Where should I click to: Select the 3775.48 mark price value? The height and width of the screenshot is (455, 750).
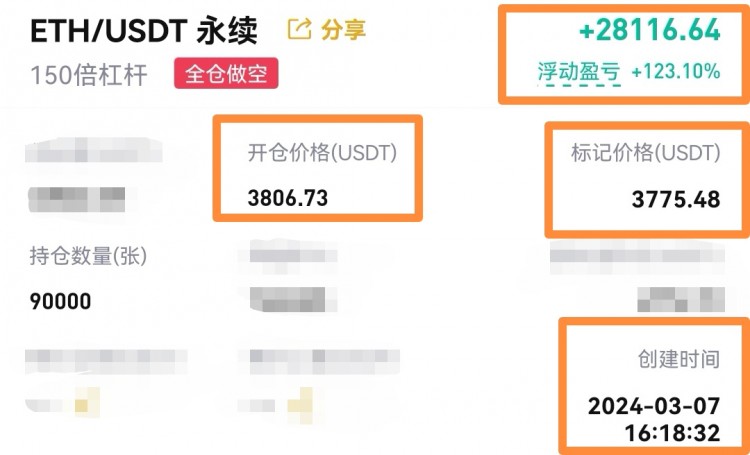point(676,199)
